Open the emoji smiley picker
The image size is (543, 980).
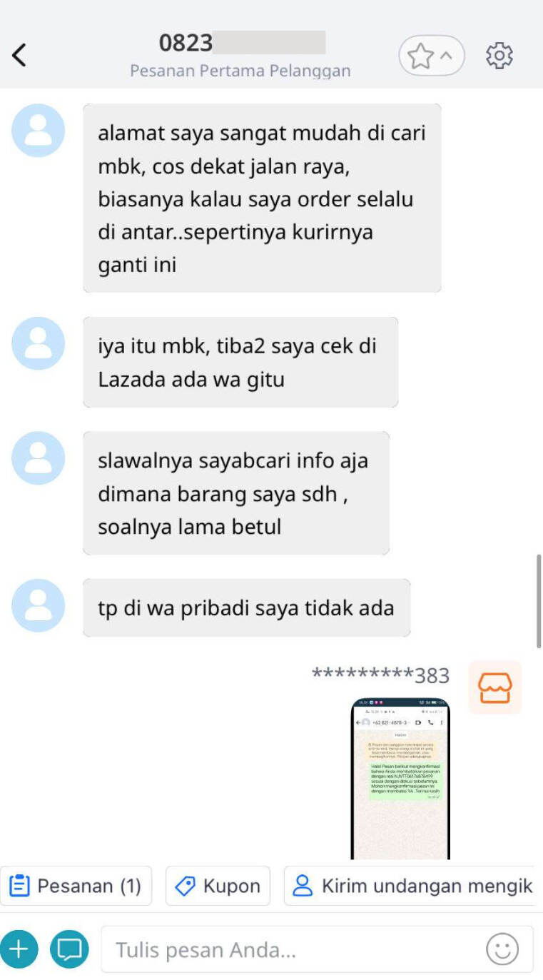502,949
